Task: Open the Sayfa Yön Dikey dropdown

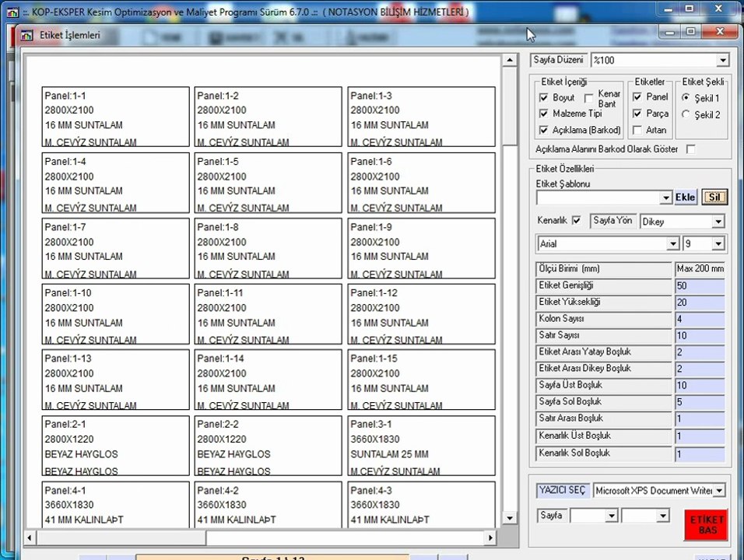Action: pyautogui.click(x=718, y=222)
